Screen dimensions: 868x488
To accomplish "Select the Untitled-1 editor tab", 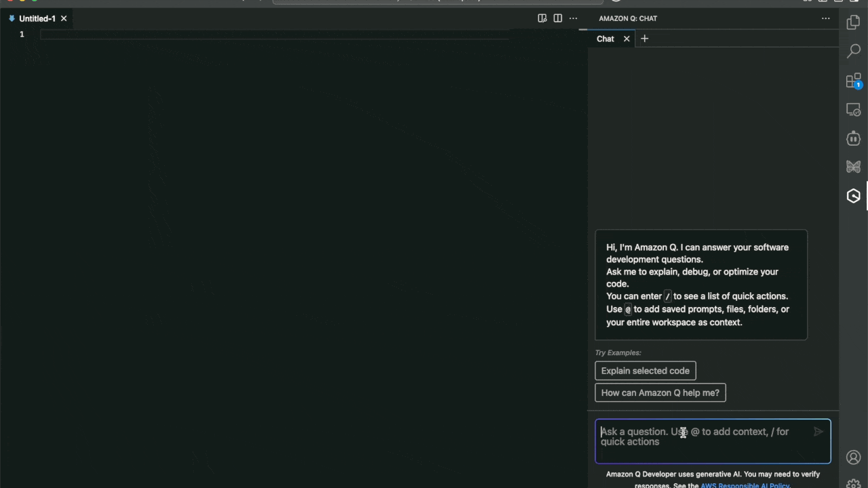I will click(x=38, y=18).
